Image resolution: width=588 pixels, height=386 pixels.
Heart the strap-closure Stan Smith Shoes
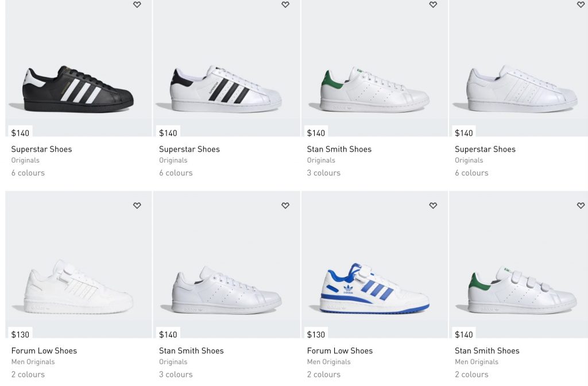pyautogui.click(x=581, y=206)
